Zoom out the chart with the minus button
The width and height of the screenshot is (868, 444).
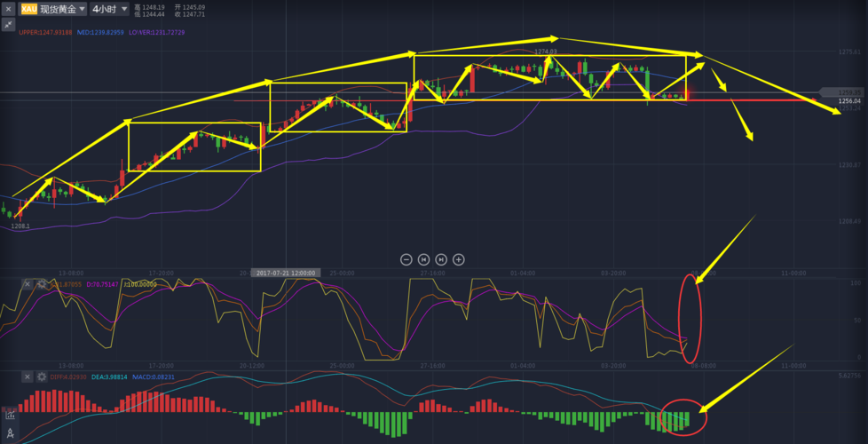coord(406,259)
